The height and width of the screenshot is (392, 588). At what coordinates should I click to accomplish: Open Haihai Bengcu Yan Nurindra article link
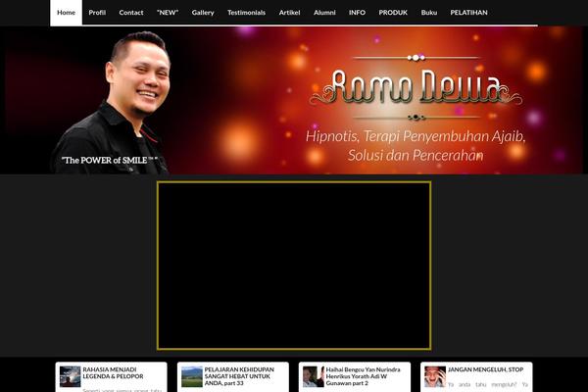pyautogui.click(x=363, y=376)
